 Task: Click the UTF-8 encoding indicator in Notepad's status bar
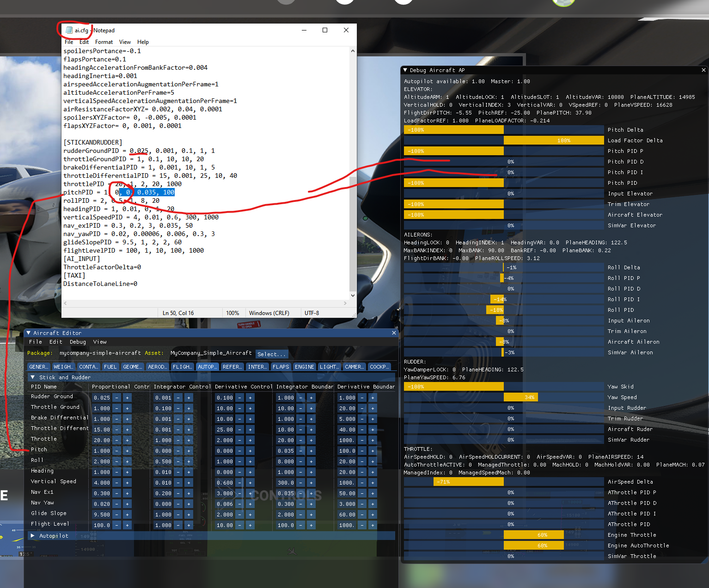tap(311, 313)
